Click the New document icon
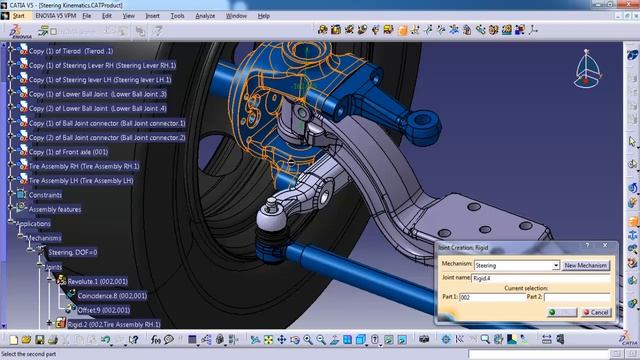 [x=13, y=340]
